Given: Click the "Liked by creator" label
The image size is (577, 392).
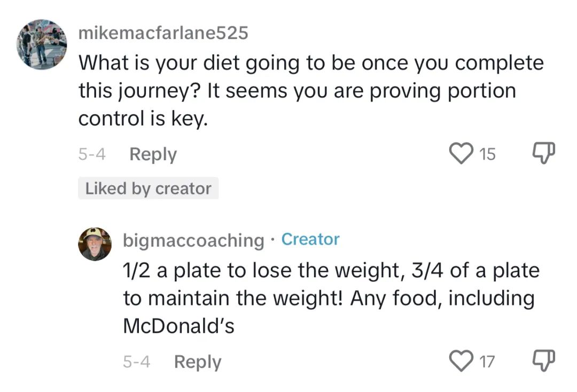Looking at the screenshot, I should (148, 189).
